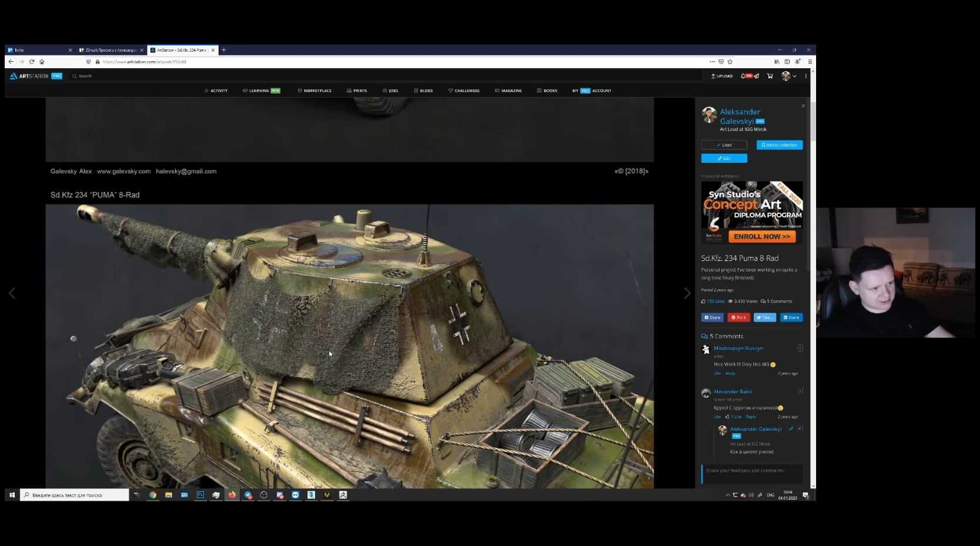The image size is (980, 546).
Task: Open the browser library icon
Action: 777,62
